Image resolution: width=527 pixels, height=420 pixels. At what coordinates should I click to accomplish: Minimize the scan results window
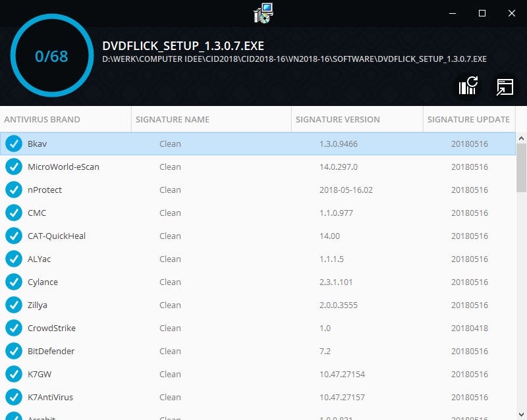[453, 13]
